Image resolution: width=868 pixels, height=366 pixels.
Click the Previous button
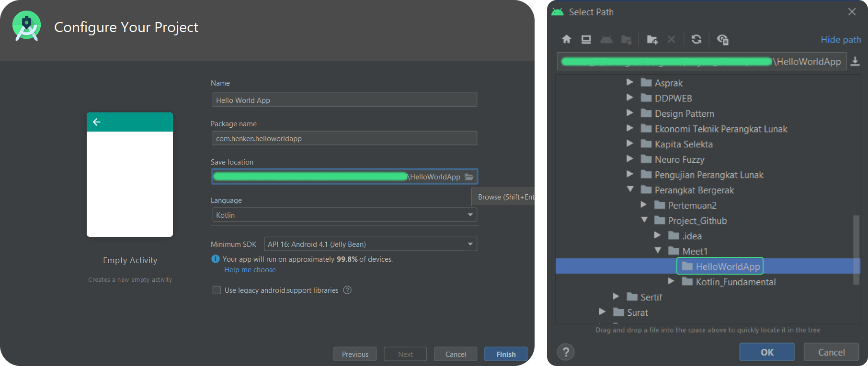pyautogui.click(x=355, y=354)
